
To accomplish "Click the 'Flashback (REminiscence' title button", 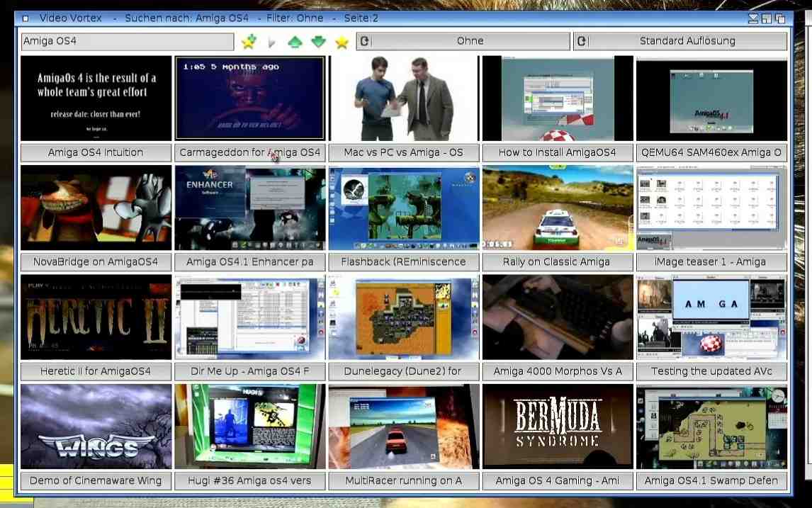I will [403, 261].
